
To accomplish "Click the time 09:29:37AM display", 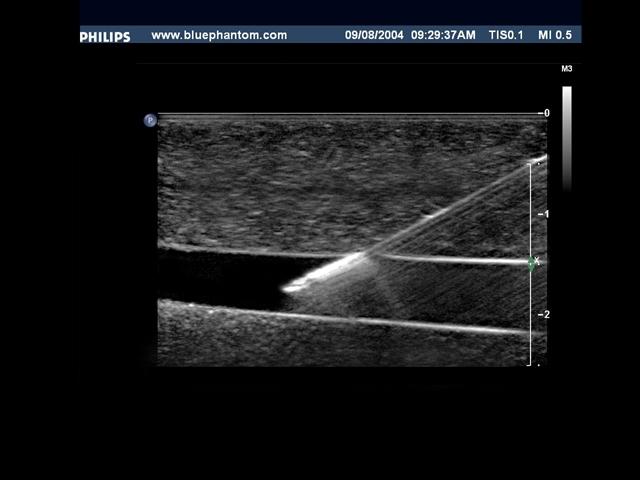I will 442,35.
